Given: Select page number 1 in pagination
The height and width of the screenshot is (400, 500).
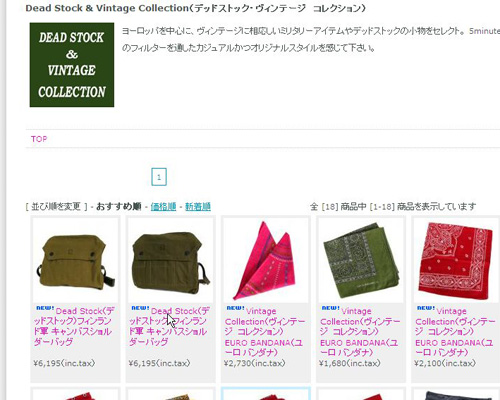Looking at the screenshot, I should [x=159, y=177].
